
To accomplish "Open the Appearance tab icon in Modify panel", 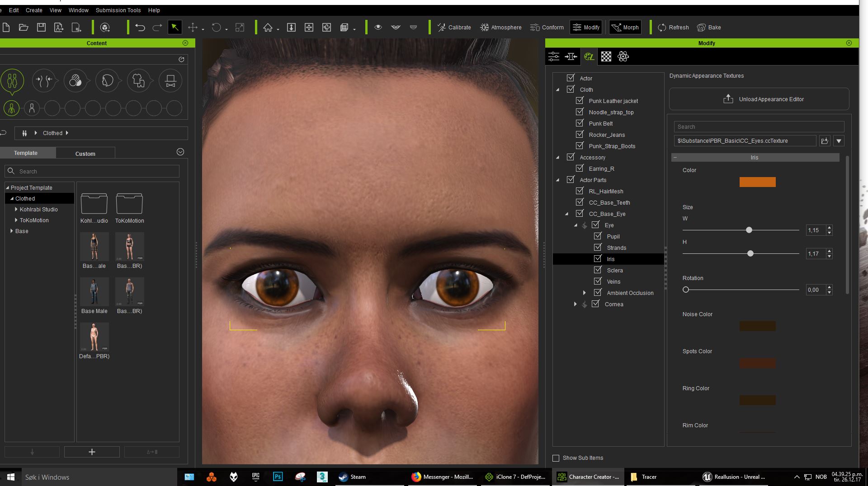I will [x=589, y=56].
